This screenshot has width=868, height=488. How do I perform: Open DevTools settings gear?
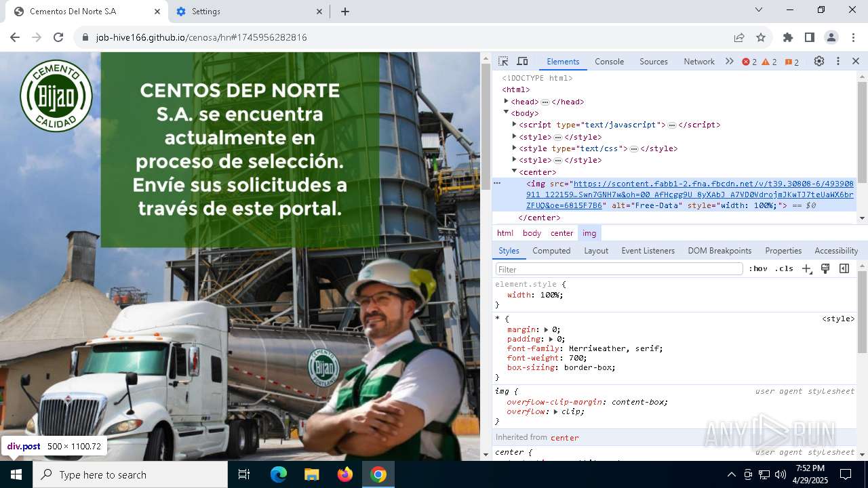coord(819,61)
